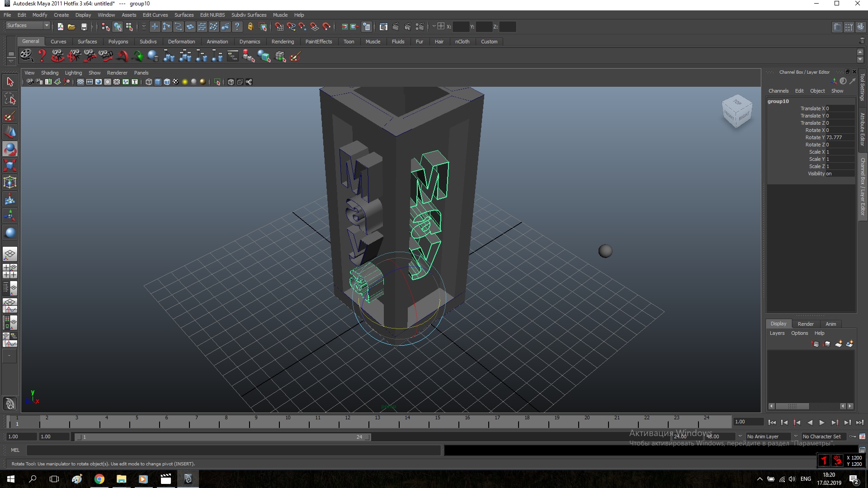Screen dimensions: 868x488
Task: Choose the Lasso select tool
Action: [10, 99]
